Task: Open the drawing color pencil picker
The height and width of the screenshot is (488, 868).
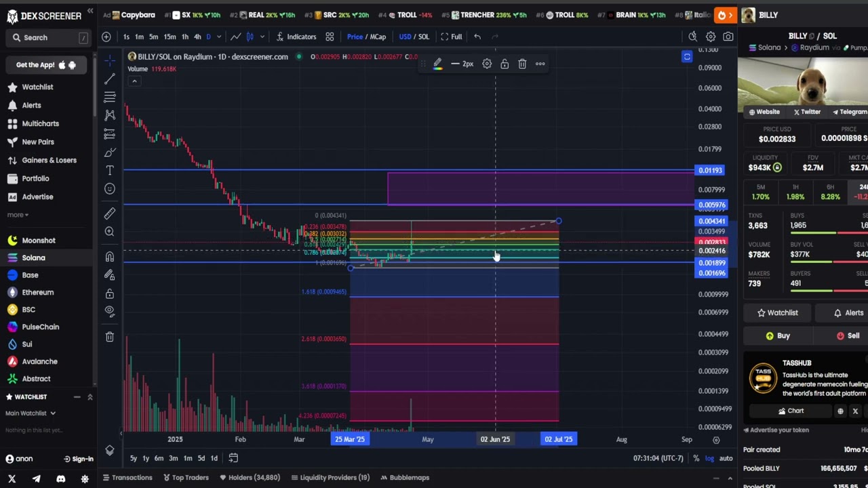Action: coord(437,64)
